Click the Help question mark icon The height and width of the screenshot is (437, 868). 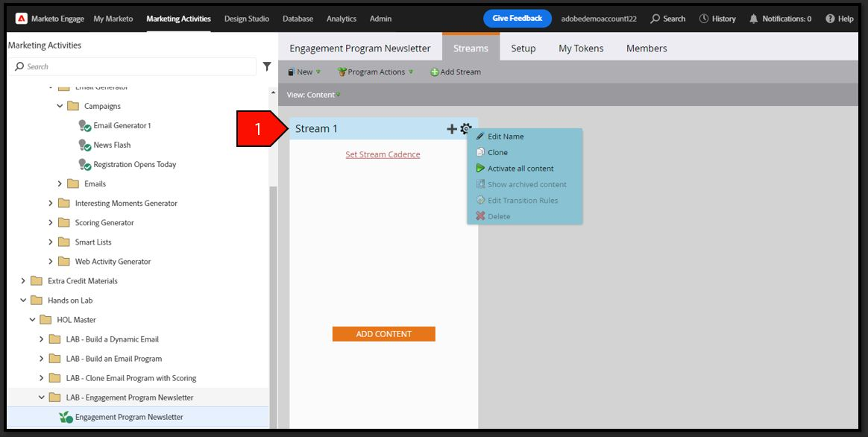pos(830,19)
